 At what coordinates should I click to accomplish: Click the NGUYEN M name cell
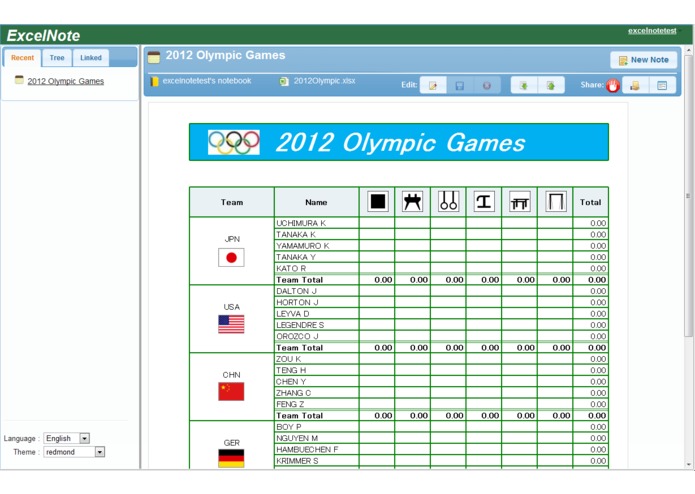(x=316, y=438)
